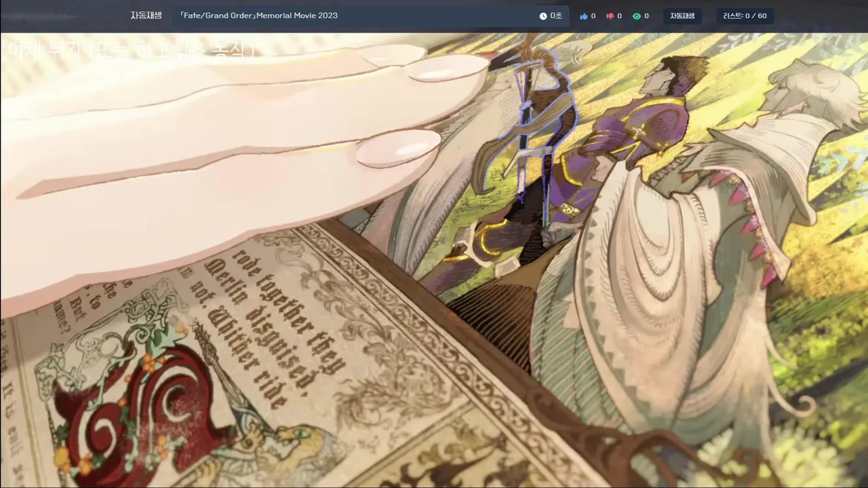
Task: Click the Fate/Grand Order Memorial Movie 2023 title
Action: tap(258, 16)
